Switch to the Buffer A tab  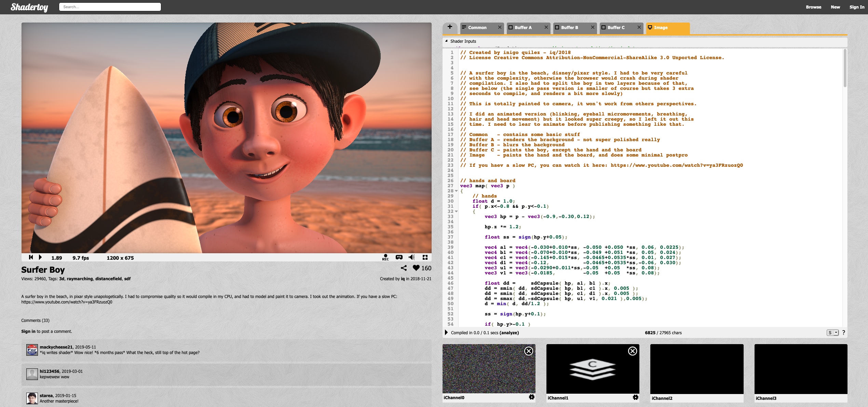(523, 28)
